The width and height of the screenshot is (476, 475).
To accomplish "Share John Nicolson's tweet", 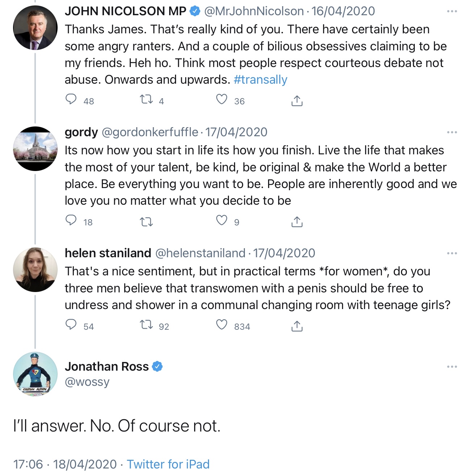I will point(297,101).
